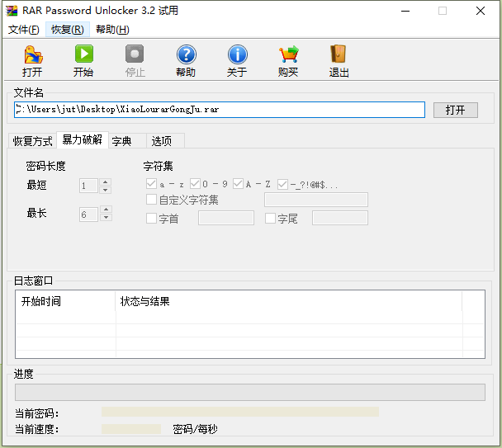Click the 停止 stop icon

[x=135, y=54]
